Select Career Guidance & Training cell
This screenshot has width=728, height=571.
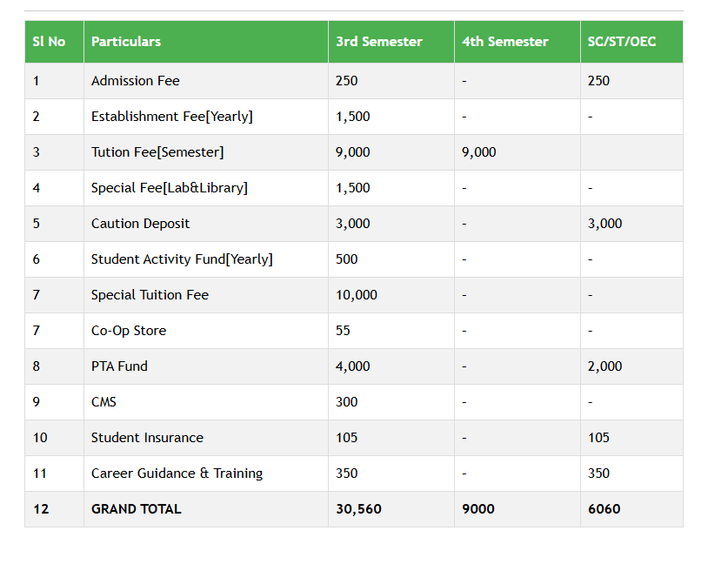(x=177, y=474)
